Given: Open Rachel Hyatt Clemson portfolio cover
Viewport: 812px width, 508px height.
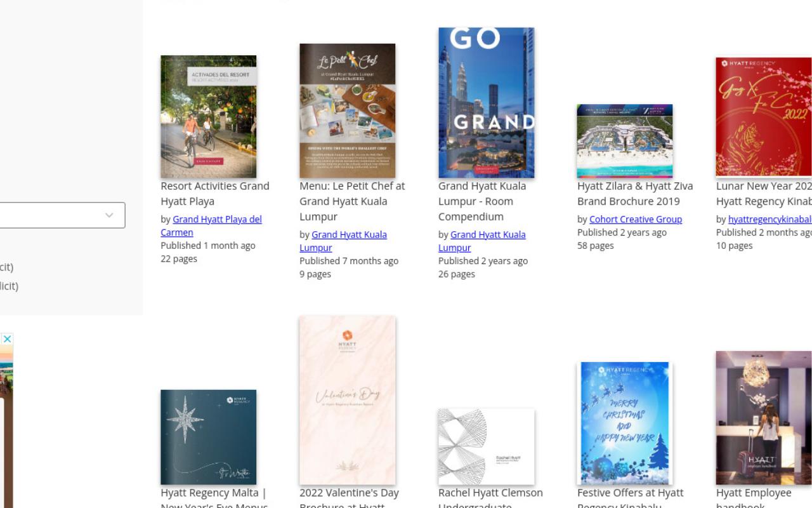Looking at the screenshot, I should tap(486, 446).
